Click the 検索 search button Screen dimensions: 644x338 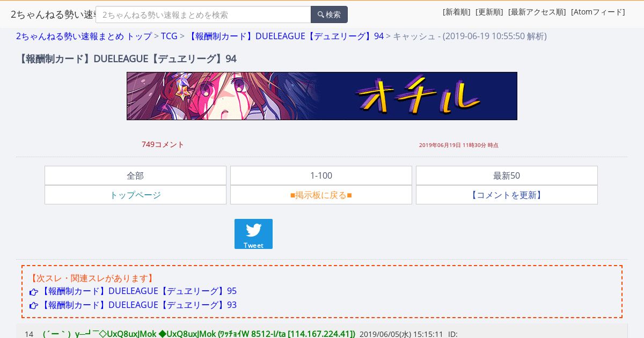point(329,14)
